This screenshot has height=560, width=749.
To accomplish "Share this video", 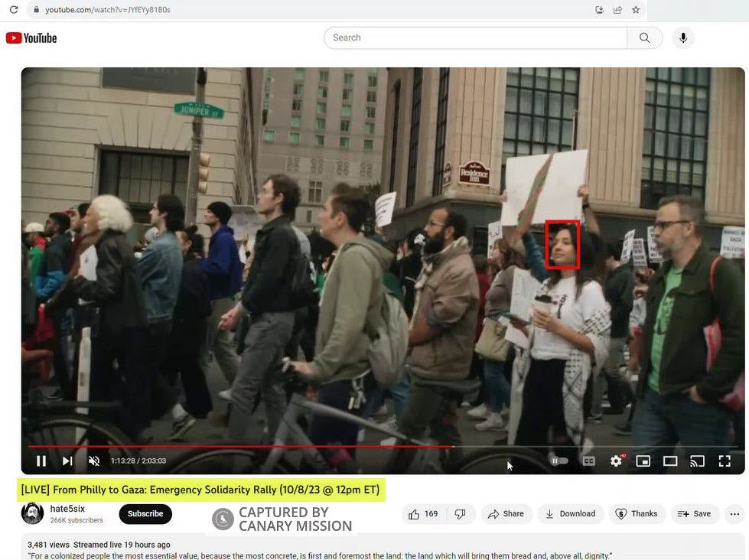I will coord(506,514).
